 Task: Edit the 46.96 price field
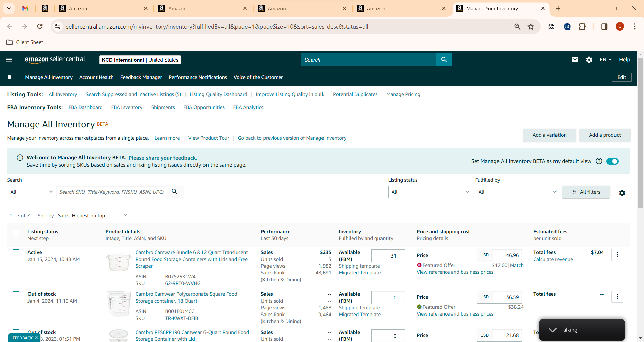coord(507,255)
